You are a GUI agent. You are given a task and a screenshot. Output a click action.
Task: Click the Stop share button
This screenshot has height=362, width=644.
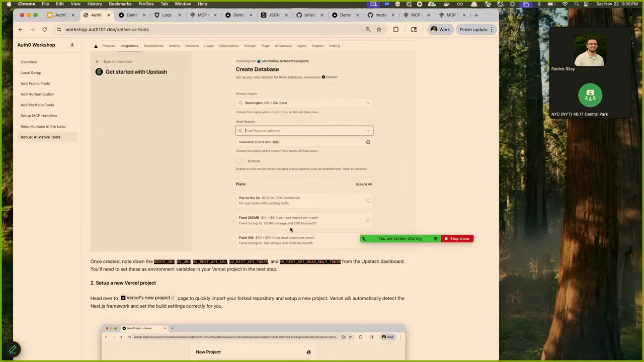pyautogui.click(x=457, y=239)
